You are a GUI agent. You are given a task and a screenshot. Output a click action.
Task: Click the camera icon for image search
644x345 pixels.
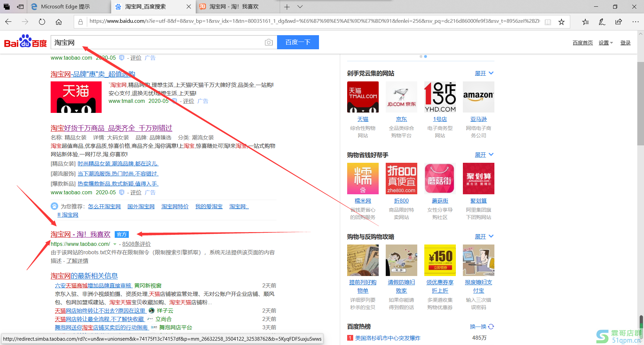268,42
